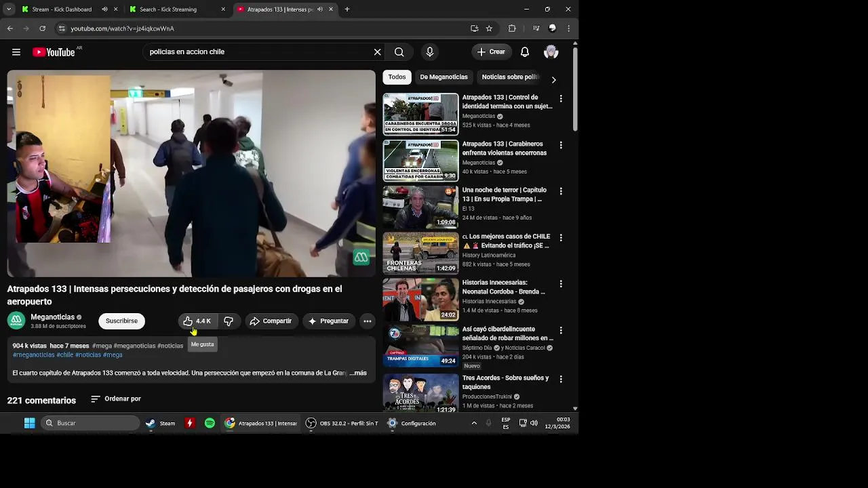Close the Search - Kick Streaming tab
868x488 pixels.
click(223, 9)
